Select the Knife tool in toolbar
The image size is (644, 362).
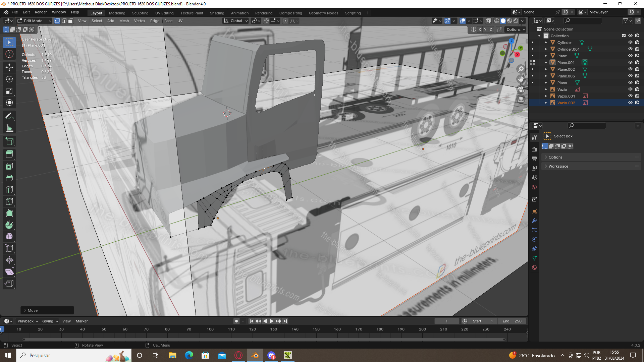[x=9, y=201]
